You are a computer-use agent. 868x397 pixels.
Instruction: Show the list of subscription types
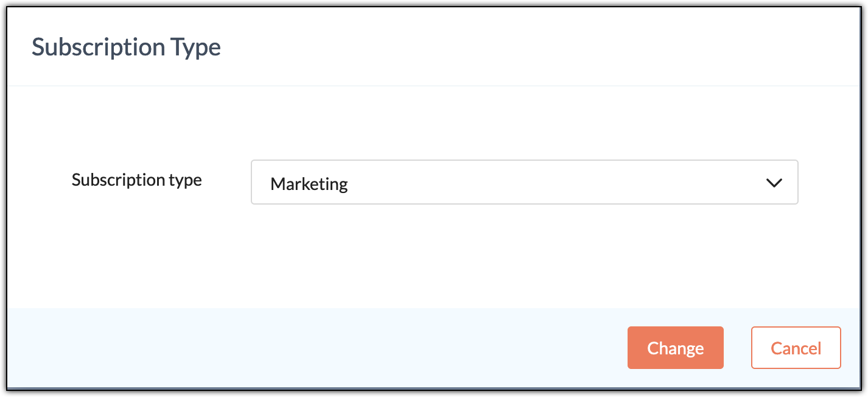pos(524,182)
